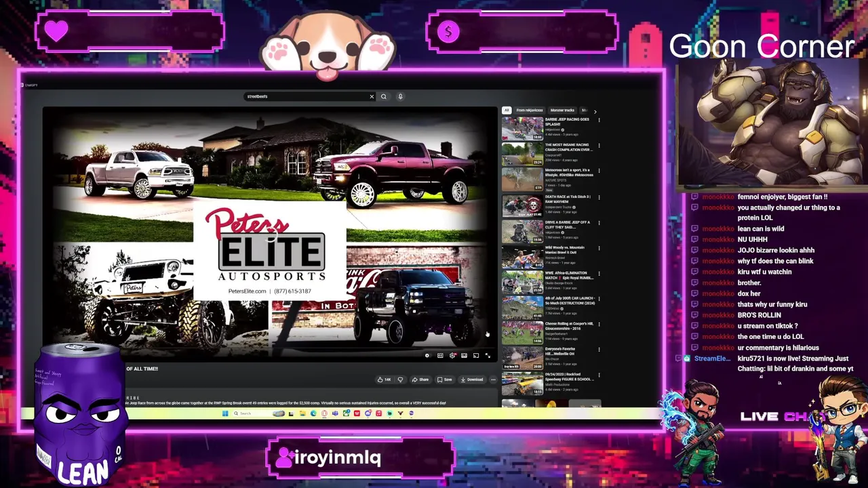
Task: Open Microsoft Edge from the taskbar
Action: point(313,413)
